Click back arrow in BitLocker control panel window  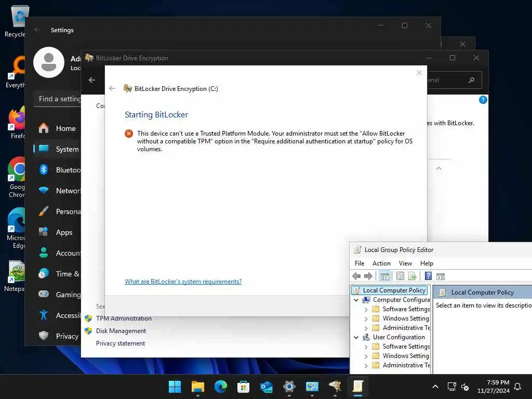[92, 80]
